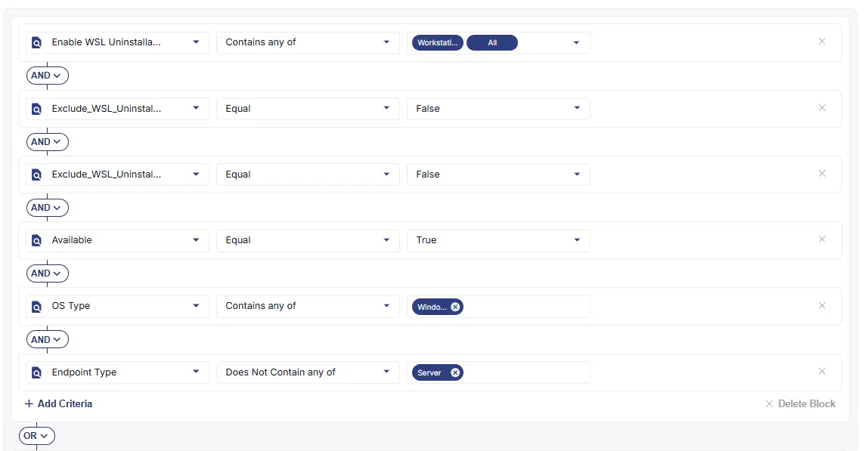
Task: Click Delete Block
Action: click(801, 404)
